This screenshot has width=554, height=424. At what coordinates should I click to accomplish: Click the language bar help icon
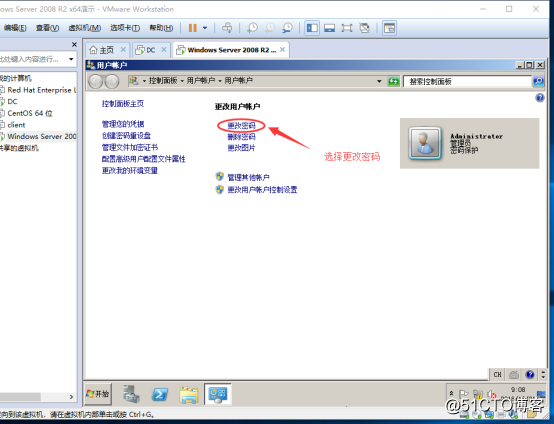tap(530, 375)
